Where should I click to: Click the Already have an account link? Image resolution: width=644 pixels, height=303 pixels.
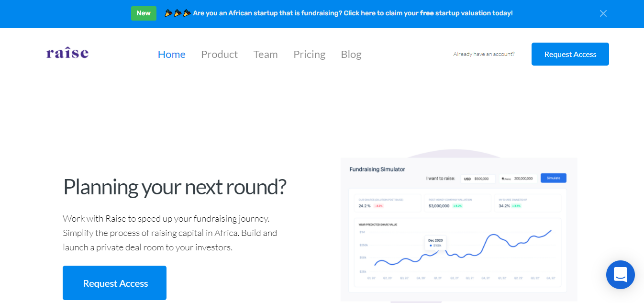(483, 54)
